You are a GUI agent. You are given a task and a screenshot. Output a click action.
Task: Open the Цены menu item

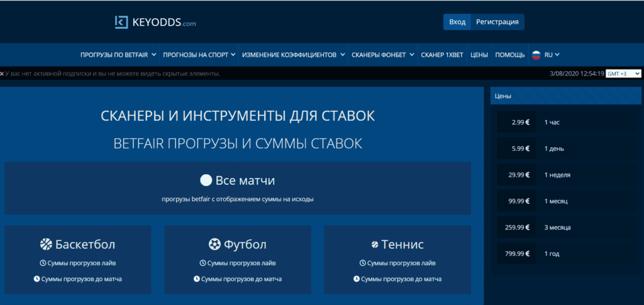tap(479, 55)
